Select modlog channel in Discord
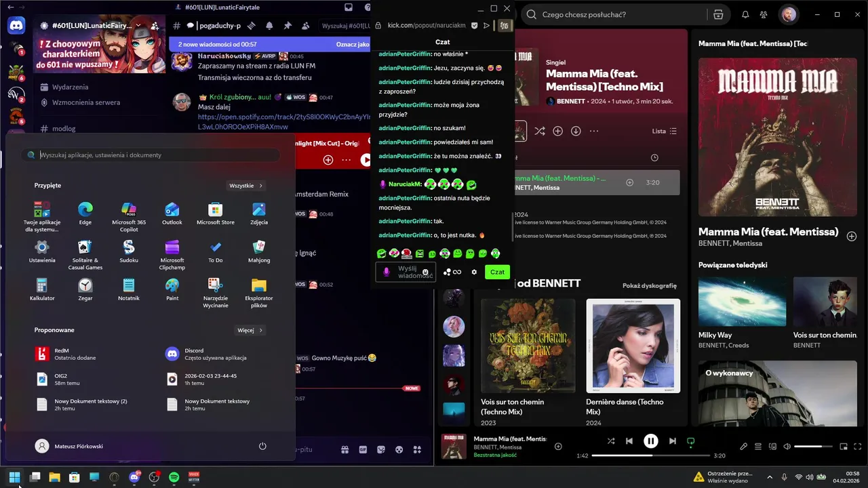 pos(64,128)
